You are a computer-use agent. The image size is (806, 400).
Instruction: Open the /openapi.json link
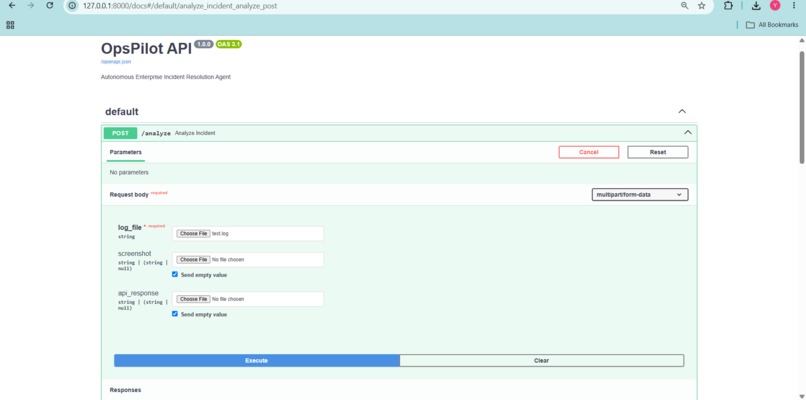[116, 62]
